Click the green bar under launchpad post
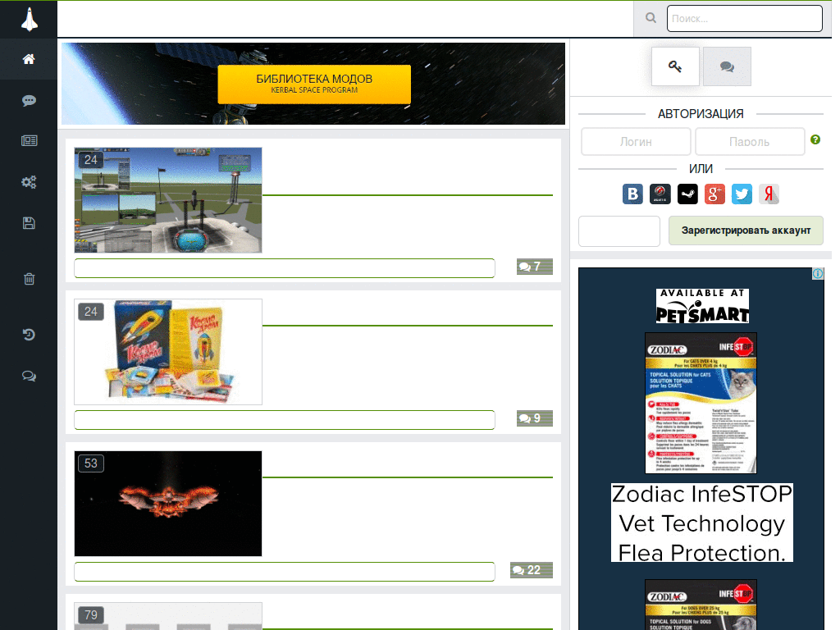This screenshot has height=630, width=840. [x=285, y=268]
